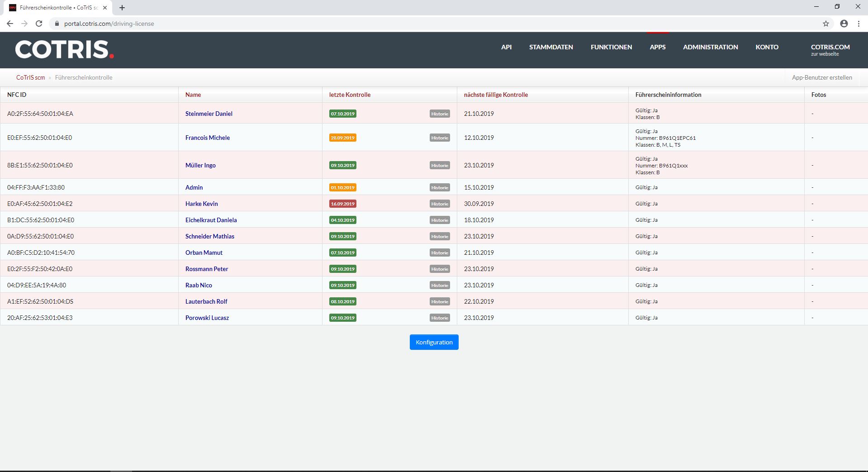Open the ADMINISTRATION menu
The image size is (868, 472).
pyautogui.click(x=710, y=47)
